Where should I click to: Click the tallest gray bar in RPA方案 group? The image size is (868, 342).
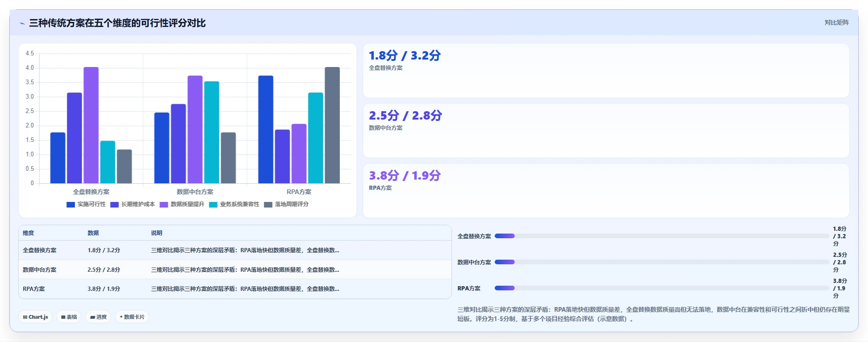[x=332, y=125]
